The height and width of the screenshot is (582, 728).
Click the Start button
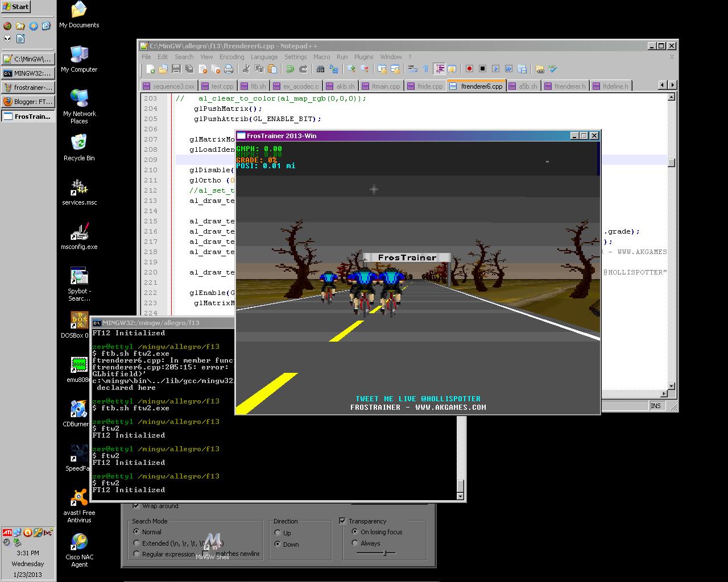tap(16, 7)
